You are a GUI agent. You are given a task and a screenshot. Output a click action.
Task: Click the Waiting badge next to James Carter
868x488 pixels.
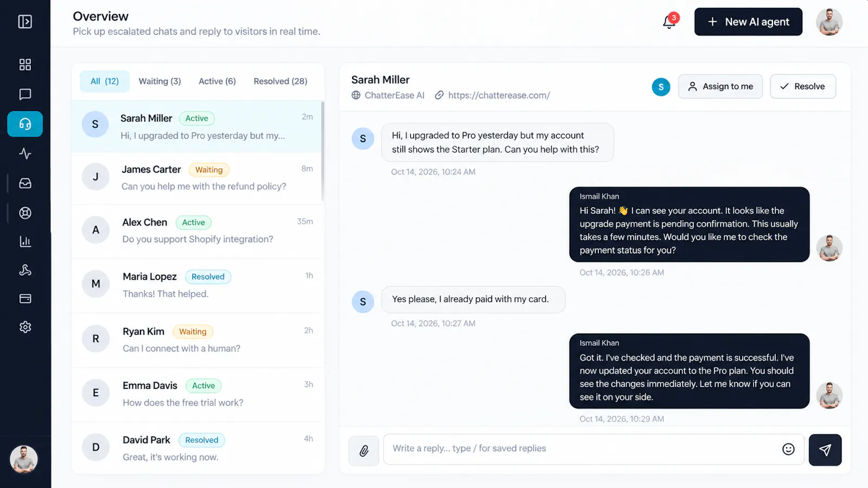point(209,170)
